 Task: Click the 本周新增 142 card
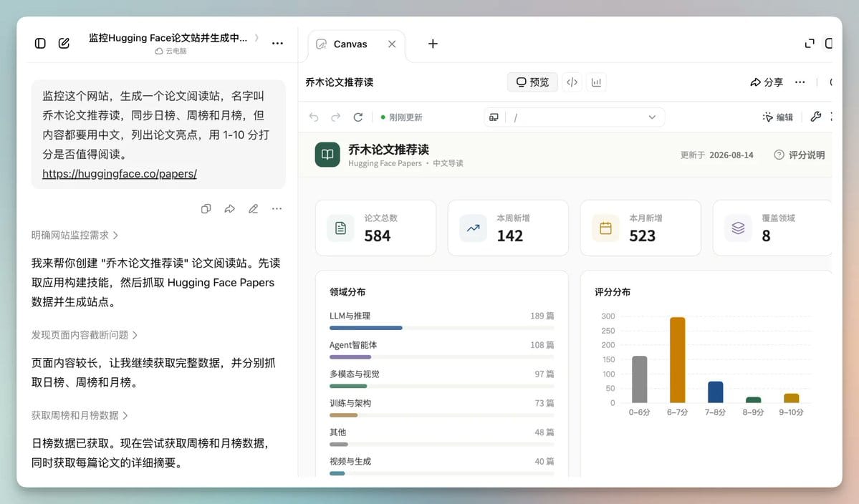point(508,228)
